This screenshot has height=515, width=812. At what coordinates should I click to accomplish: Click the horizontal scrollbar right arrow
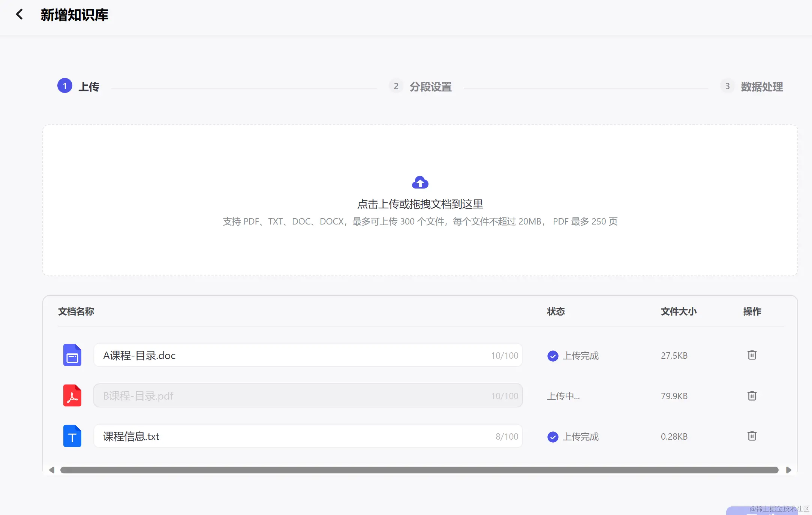tap(788, 470)
